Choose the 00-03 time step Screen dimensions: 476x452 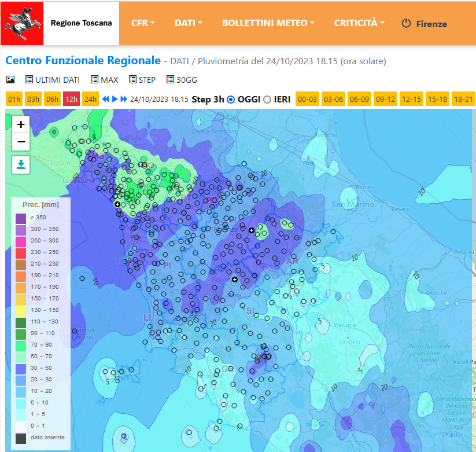point(307,99)
